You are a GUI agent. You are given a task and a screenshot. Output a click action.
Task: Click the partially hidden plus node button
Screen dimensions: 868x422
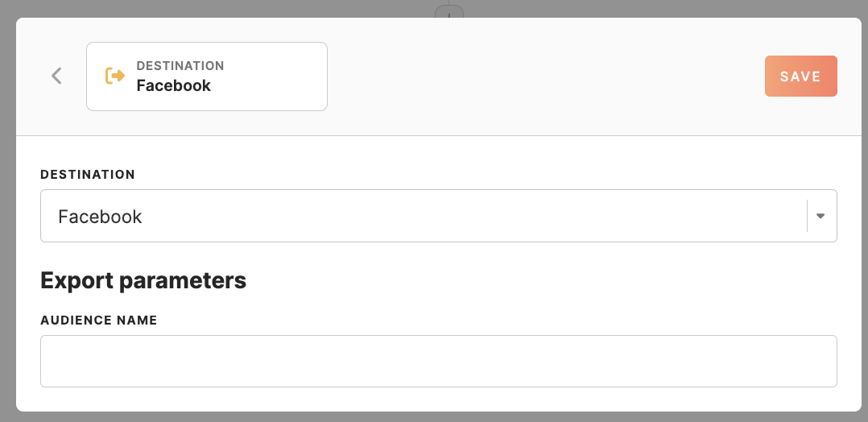(x=449, y=12)
